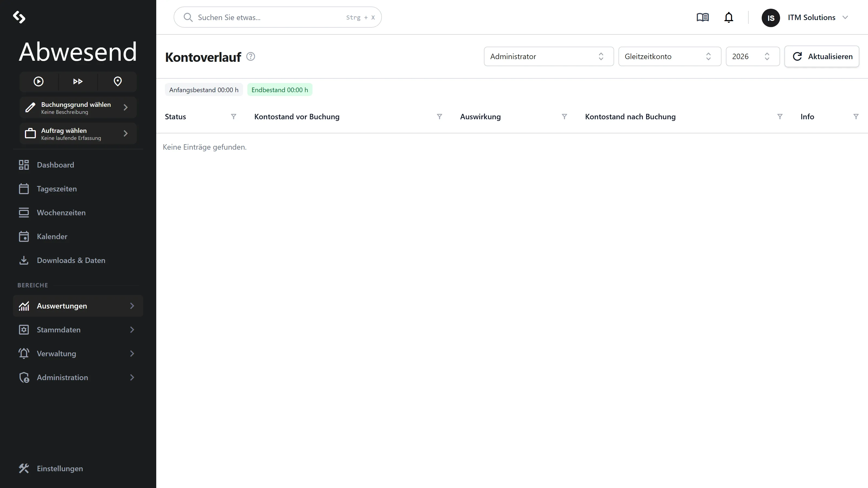Filter the Auswirkung column
Screen dimensions: 868x488
[564, 117]
